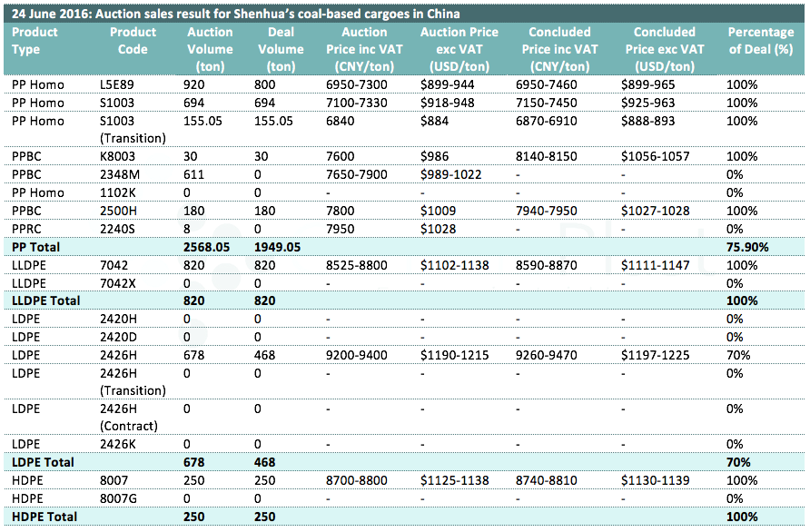Select the 8007G product code cell
The image size is (810, 532).
[x=119, y=498]
